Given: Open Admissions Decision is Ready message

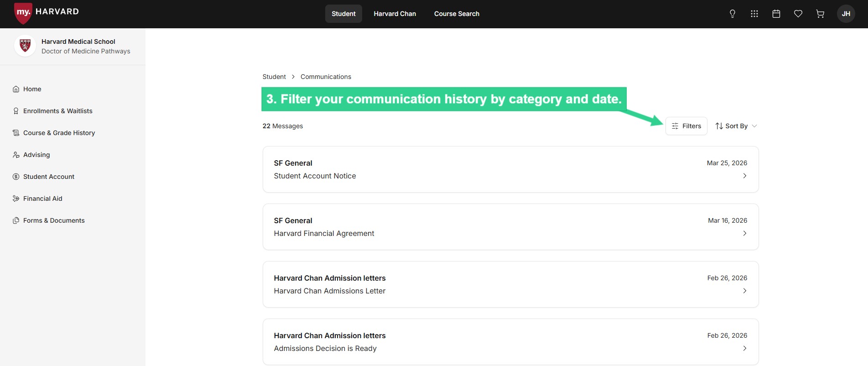Looking at the screenshot, I should pyautogui.click(x=511, y=342).
